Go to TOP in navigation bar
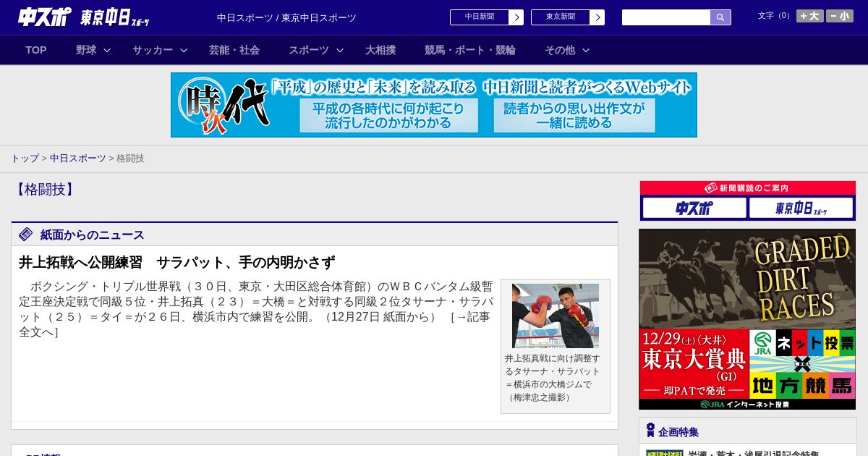Viewport: 868px width, 456px height. click(x=36, y=50)
